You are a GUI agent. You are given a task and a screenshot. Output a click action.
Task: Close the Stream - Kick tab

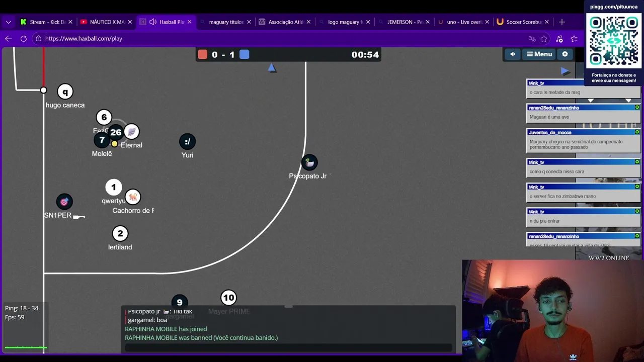(x=70, y=22)
